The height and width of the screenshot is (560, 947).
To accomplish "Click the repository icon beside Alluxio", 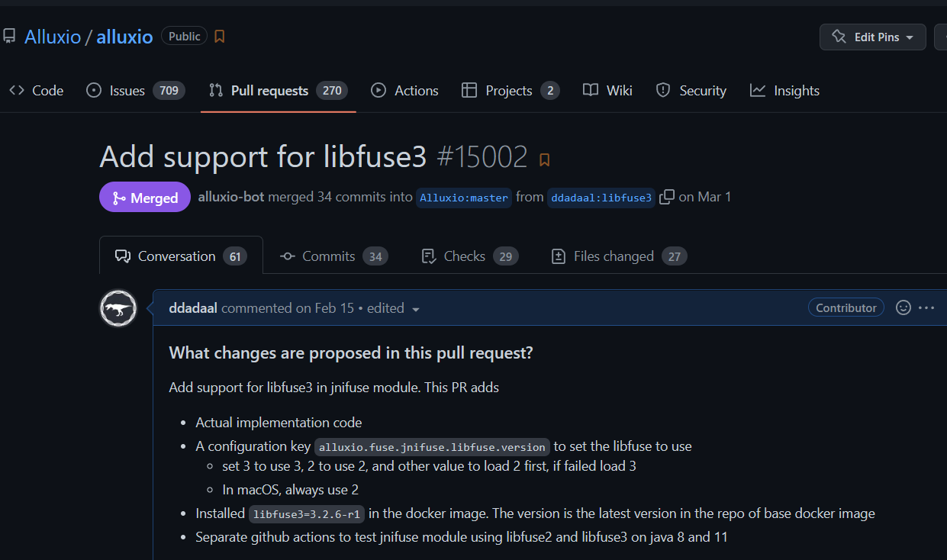I will pyautogui.click(x=9, y=37).
